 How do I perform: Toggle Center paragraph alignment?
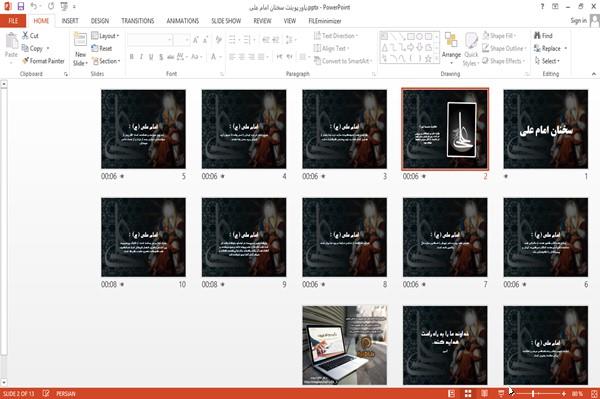242,57
